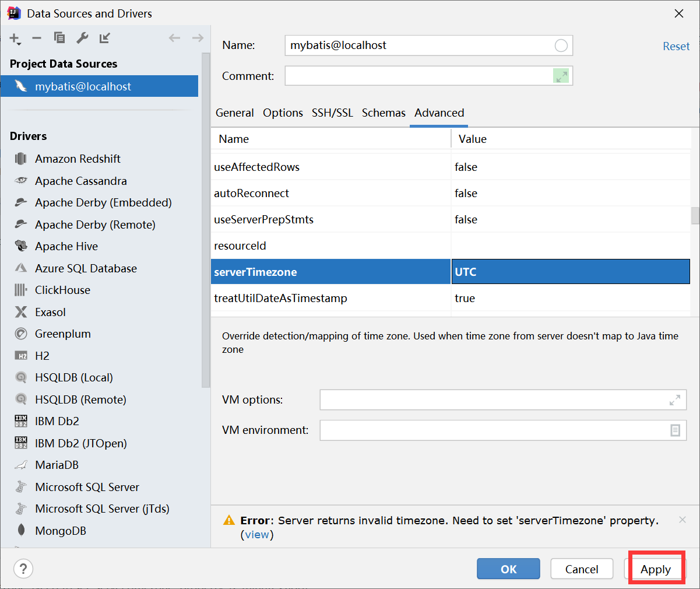Remove selected data source with minus icon
Image resolution: width=700 pixels, height=589 pixels.
click(37, 38)
